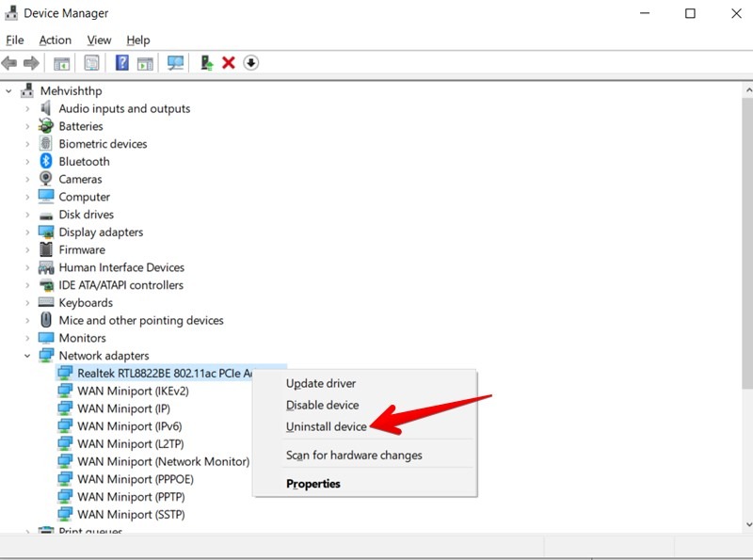753x560 pixels.
Task: Choose Uninstall device from the context menu
Action: click(326, 425)
